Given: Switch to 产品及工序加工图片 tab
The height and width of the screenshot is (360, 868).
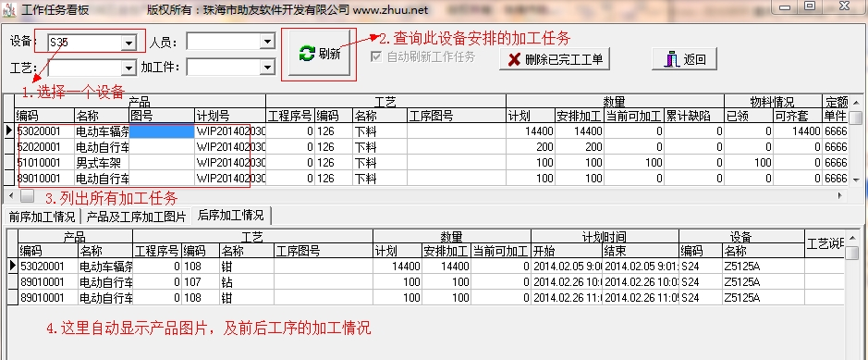Looking at the screenshot, I should pos(137,216).
